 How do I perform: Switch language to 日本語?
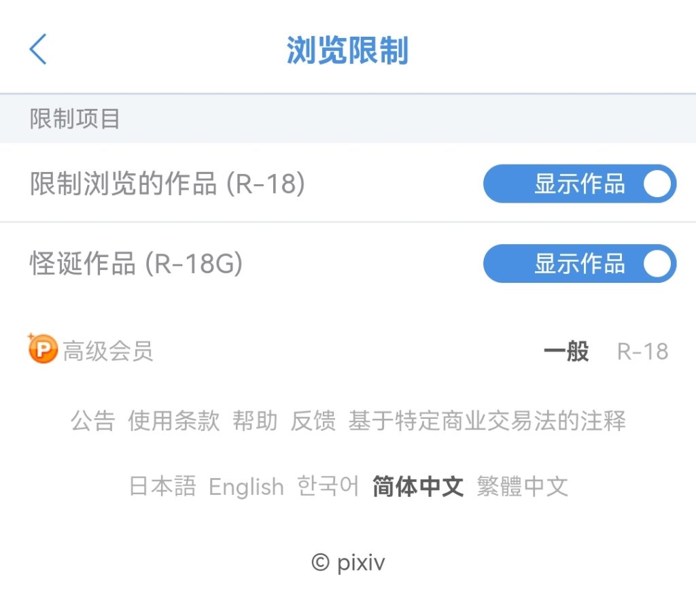[x=162, y=487]
